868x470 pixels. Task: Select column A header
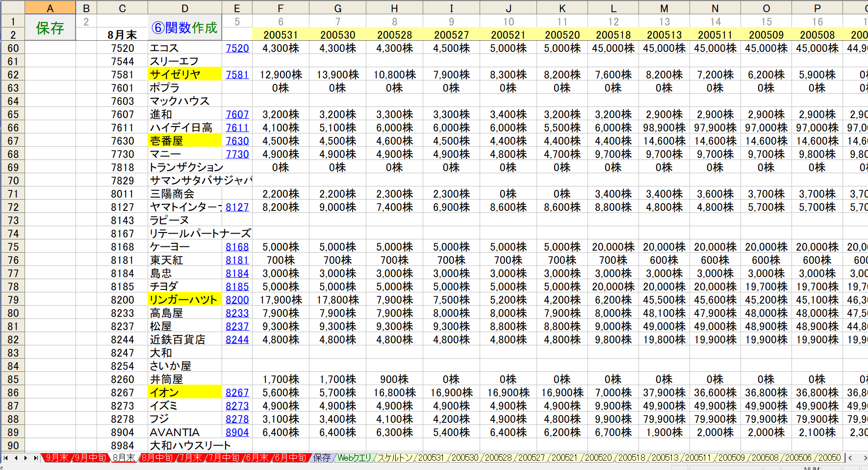pyautogui.click(x=50, y=8)
